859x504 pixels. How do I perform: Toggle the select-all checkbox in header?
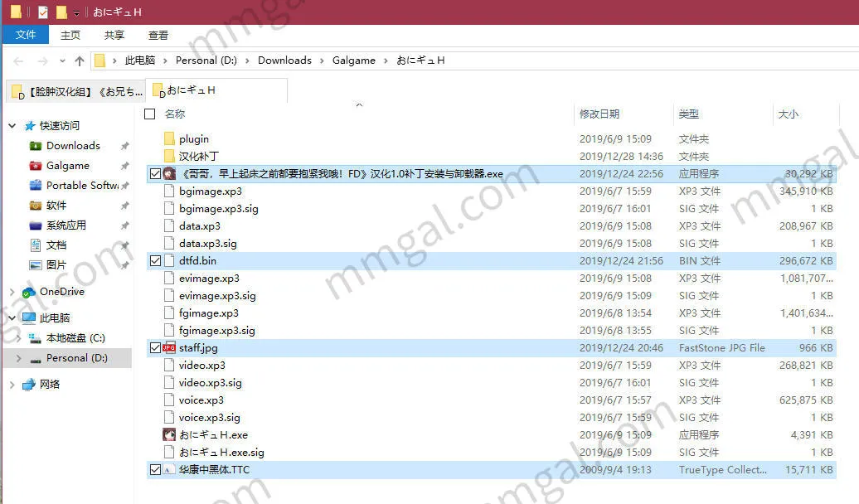point(150,114)
